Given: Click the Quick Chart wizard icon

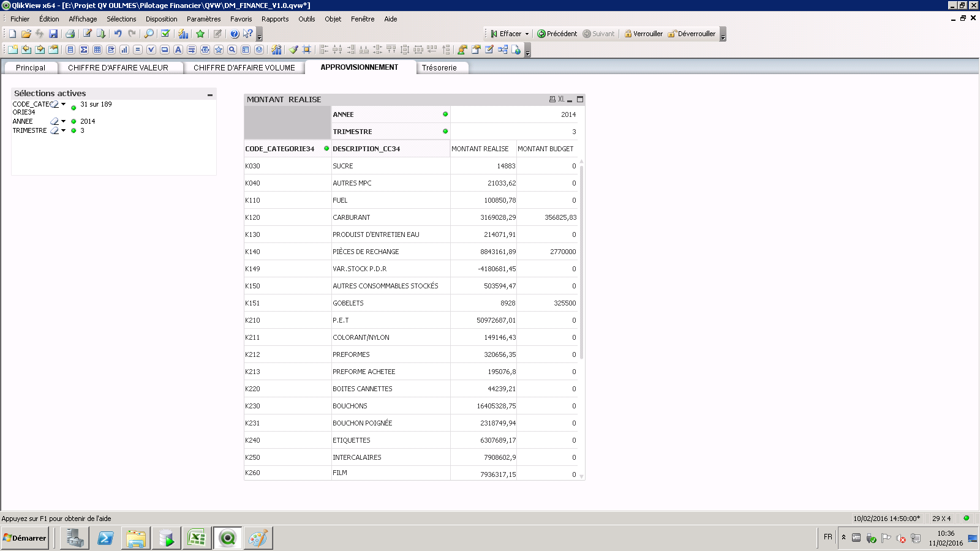Looking at the screenshot, I should [x=183, y=34].
